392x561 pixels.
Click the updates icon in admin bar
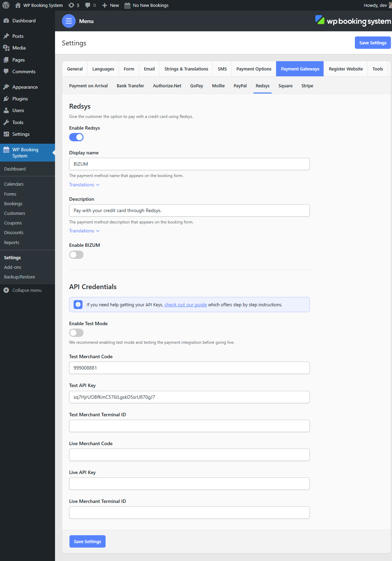click(x=72, y=5)
